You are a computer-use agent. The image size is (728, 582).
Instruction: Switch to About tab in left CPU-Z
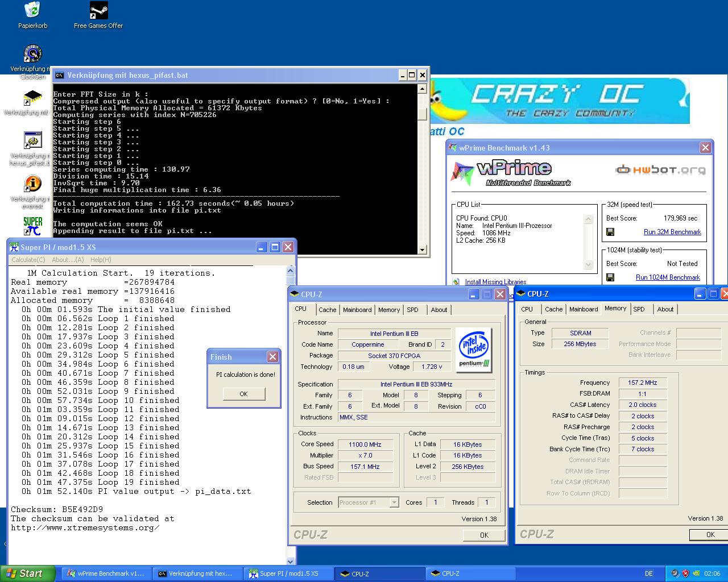[439, 310]
